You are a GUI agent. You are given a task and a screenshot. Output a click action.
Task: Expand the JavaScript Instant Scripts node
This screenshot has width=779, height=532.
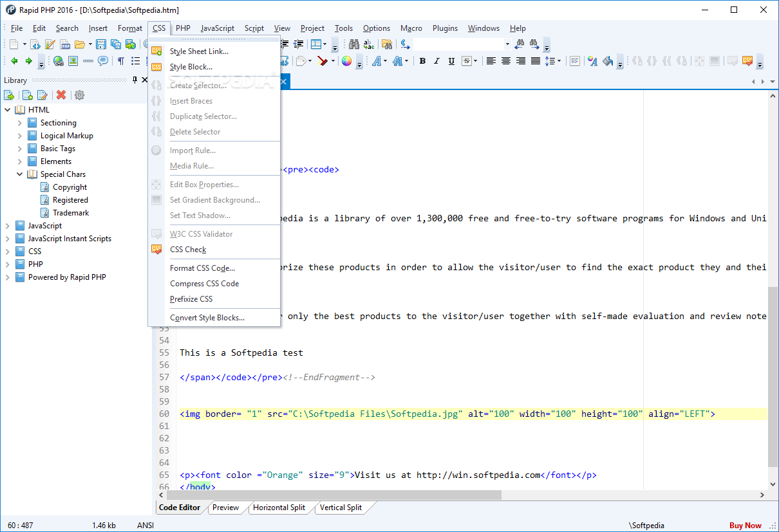point(8,239)
